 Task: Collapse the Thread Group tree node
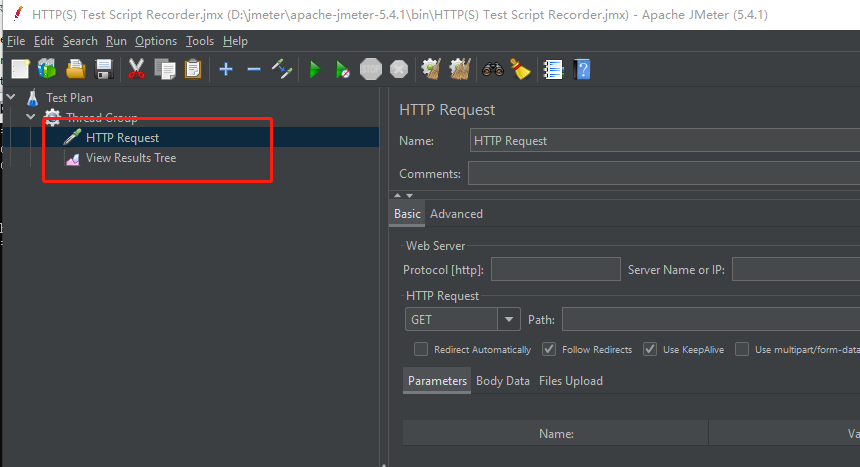click(31, 117)
